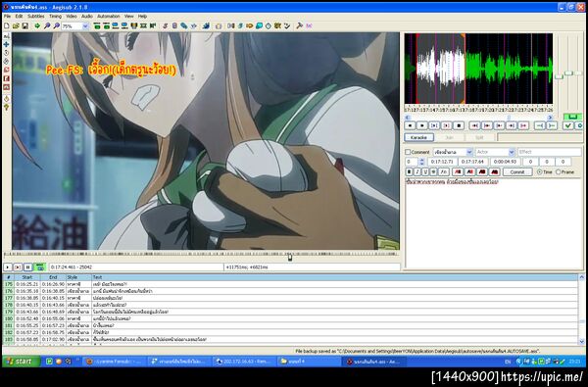Stop audio playback with the square button
Screen dimensions: 588x387
click(459, 126)
